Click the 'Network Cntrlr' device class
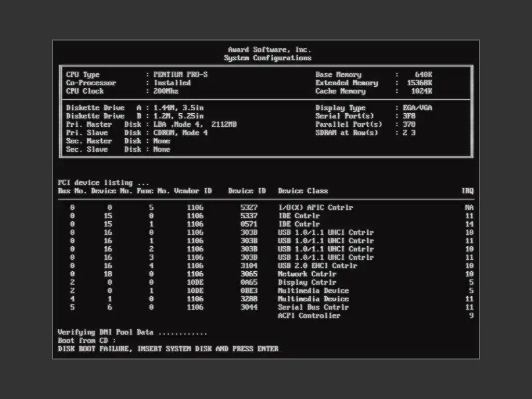Viewport: 532px width, 399px height. click(307, 274)
